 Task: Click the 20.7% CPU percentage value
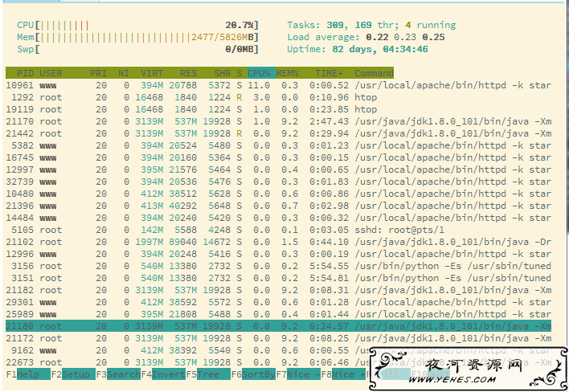click(x=239, y=25)
